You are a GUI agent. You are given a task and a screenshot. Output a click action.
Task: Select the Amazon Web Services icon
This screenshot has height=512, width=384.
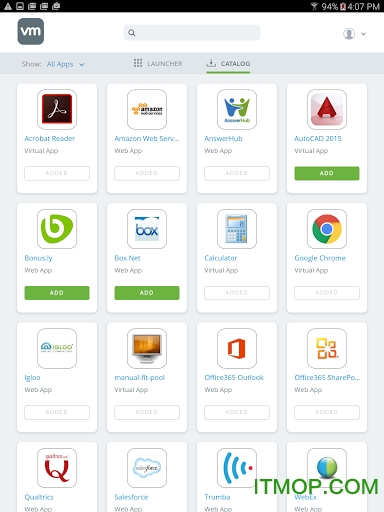click(147, 109)
